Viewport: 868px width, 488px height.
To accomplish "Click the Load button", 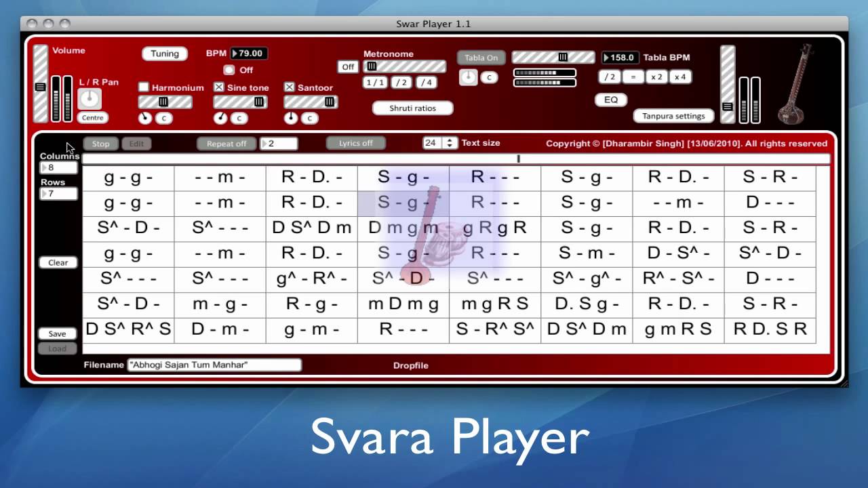I will pyautogui.click(x=57, y=348).
